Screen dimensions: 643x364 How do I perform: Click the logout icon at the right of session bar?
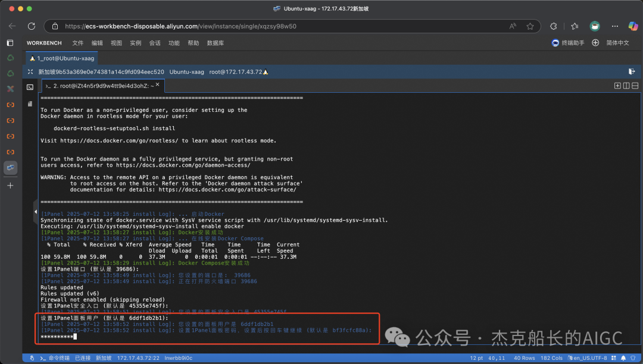[x=632, y=71]
